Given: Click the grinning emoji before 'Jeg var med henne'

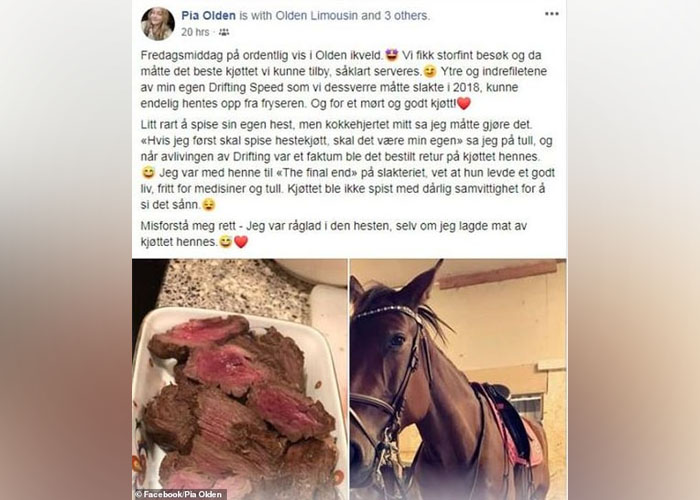Looking at the screenshot, I should tap(148, 173).
